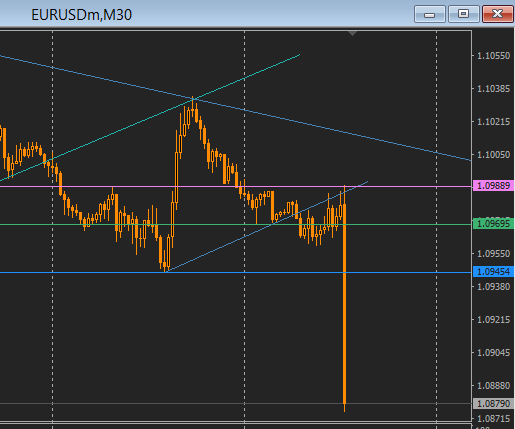Image resolution: width=515 pixels, height=429 pixels.
Task: Click the EURUSDm,M30 window title
Action: (82, 15)
